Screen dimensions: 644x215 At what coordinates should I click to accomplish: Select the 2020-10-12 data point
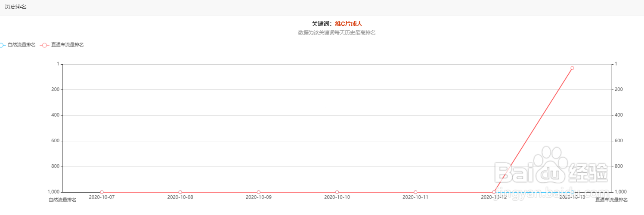pos(494,192)
